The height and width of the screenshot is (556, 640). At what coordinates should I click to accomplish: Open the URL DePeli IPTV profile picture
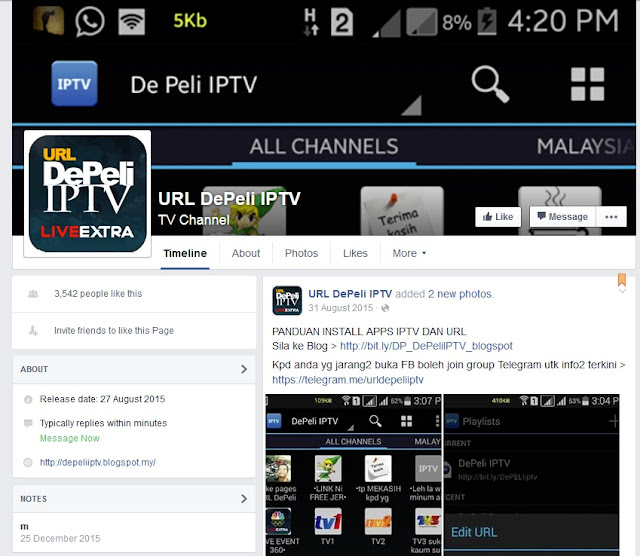click(87, 194)
